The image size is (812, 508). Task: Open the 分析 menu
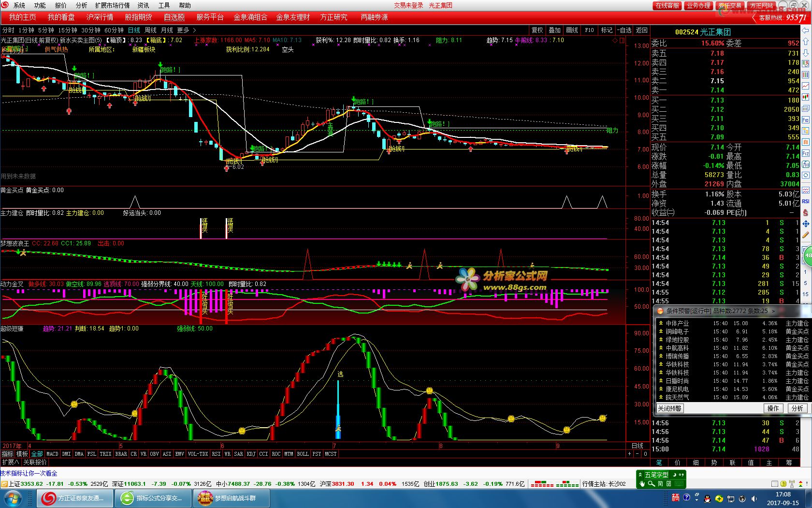click(x=82, y=5)
